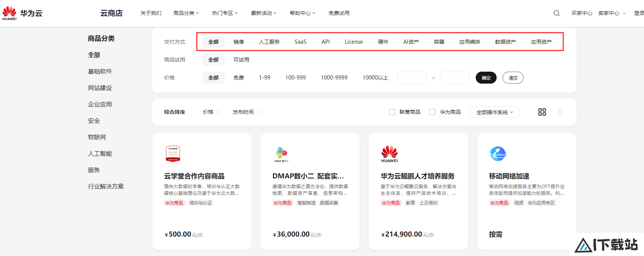This screenshot has width=644, height=256.
Task: Open the 云学堂合作内容商品 product title
Action: coord(194,176)
